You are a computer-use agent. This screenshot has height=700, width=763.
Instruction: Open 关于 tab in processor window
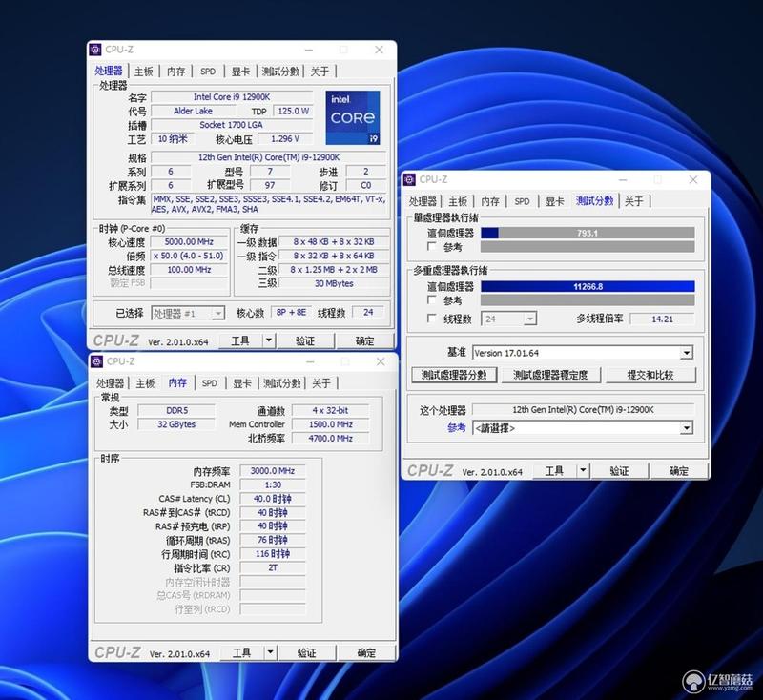[320, 72]
